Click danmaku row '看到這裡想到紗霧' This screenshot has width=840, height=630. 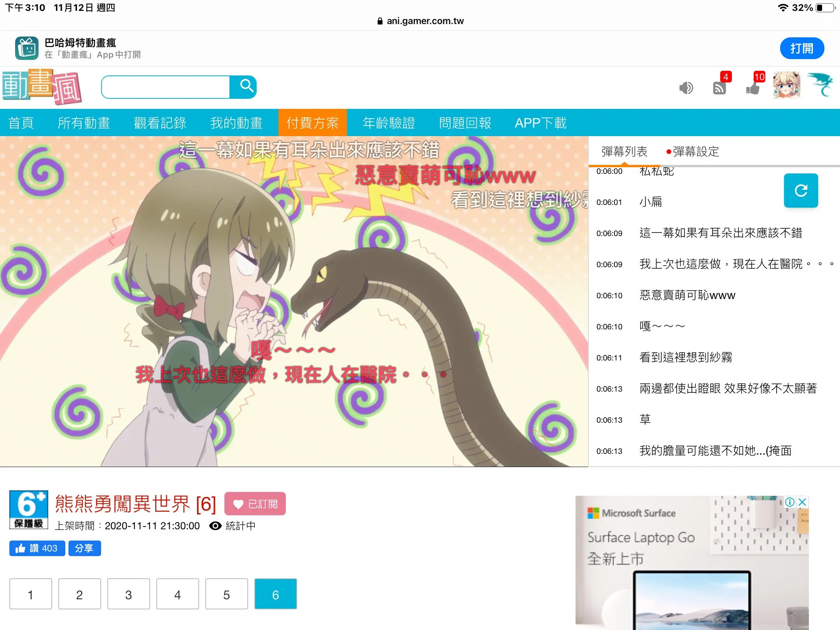pos(714,358)
